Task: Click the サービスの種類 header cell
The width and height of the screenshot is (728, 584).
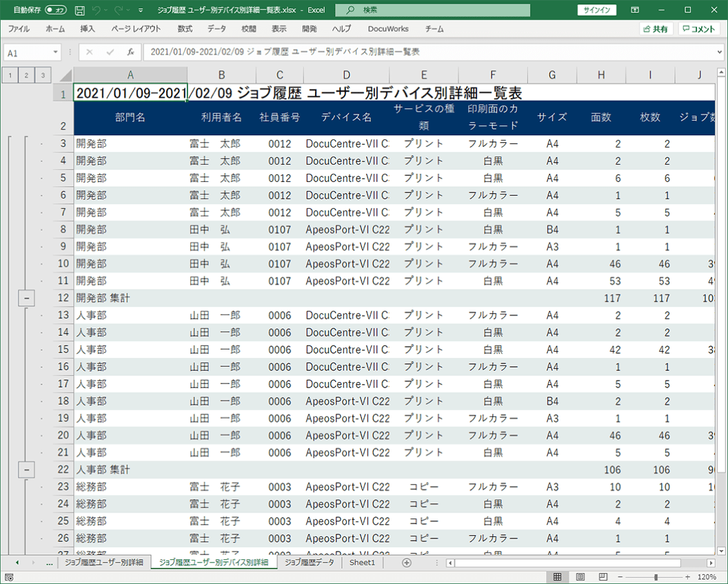Action: click(x=424, y=117)
